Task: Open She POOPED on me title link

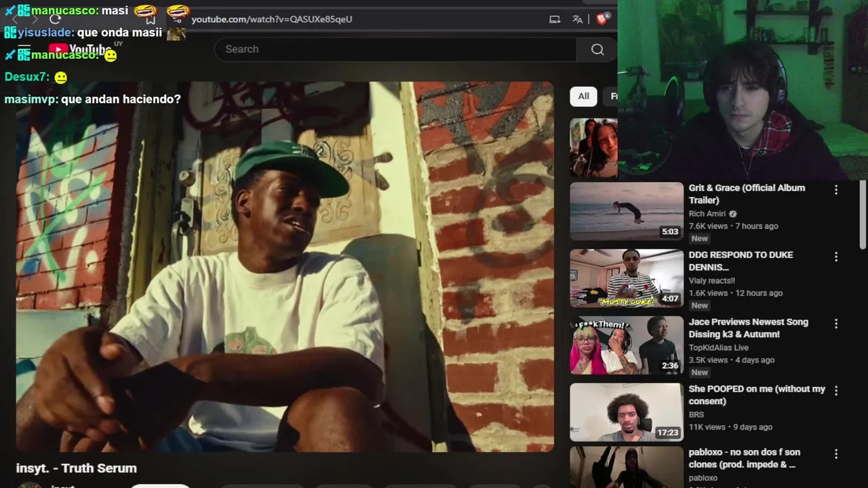Action: pyautogui.click(x=757, y=395)
